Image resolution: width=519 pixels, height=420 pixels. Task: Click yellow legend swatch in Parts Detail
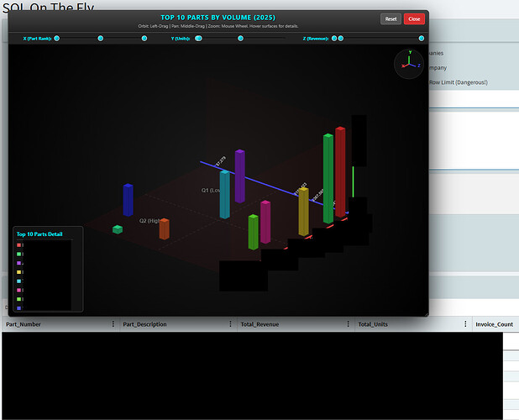18,272
